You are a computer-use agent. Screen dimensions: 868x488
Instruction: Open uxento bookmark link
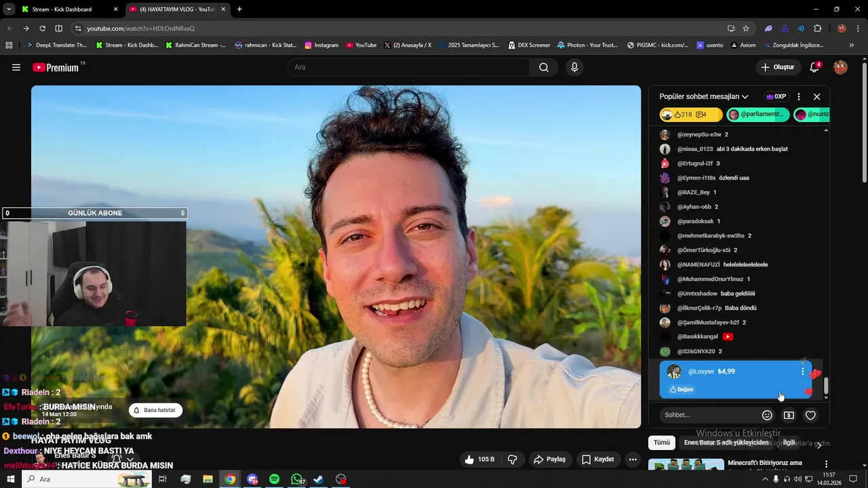pos(709,45)
